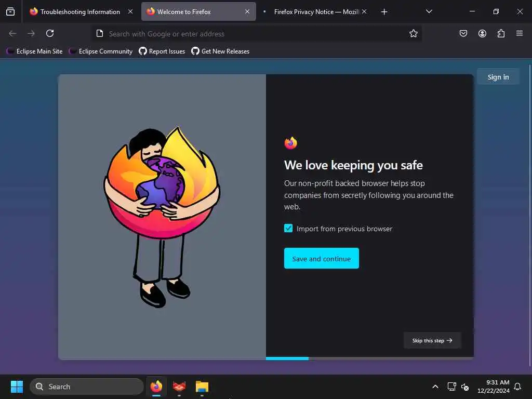Click the taskbar Search box
The width and height of the screenshot is (532, 399).
[x=87, y=387]
